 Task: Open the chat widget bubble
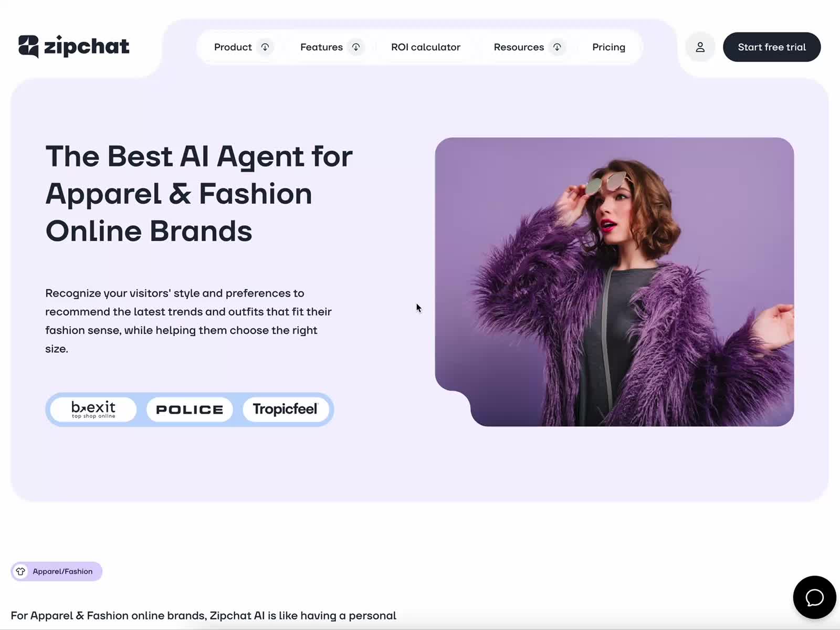coord(814,597)
